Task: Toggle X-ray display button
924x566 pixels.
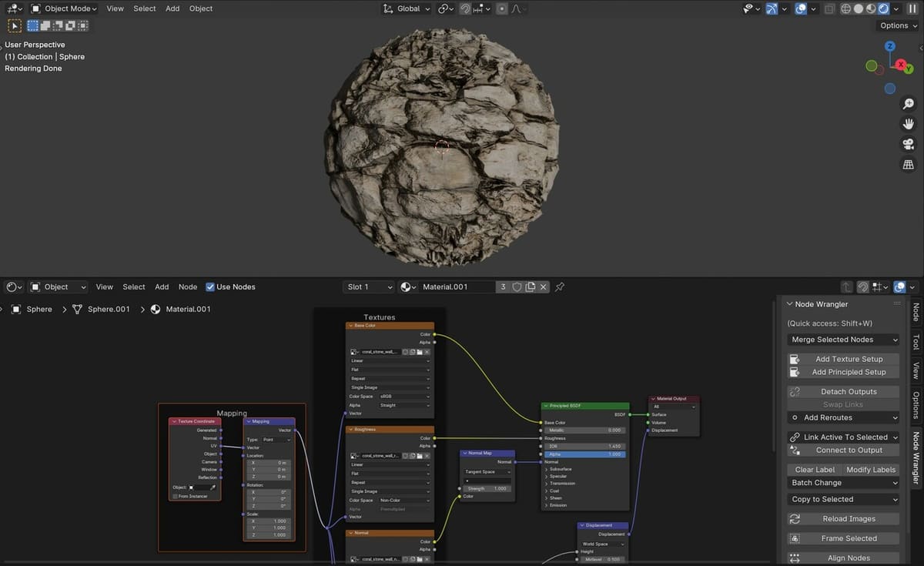Action: click(x=829, y=9)
